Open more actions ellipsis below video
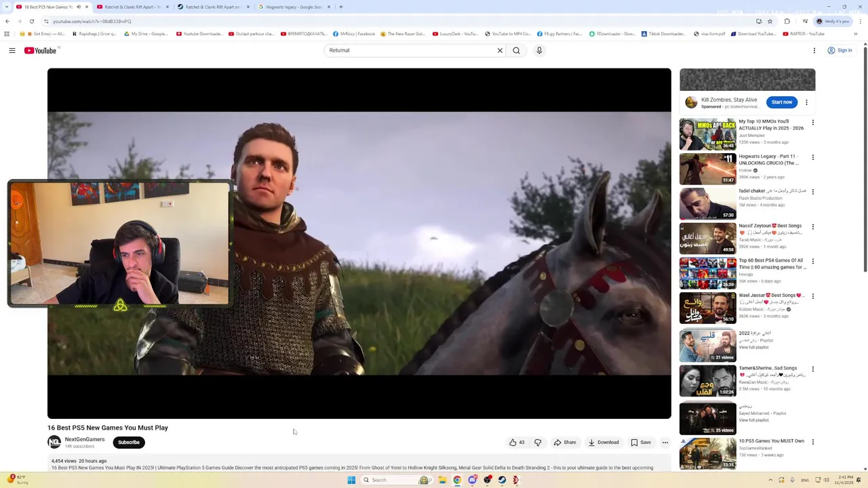The width and height of the screenshot is (868, 488). point(665,443)
